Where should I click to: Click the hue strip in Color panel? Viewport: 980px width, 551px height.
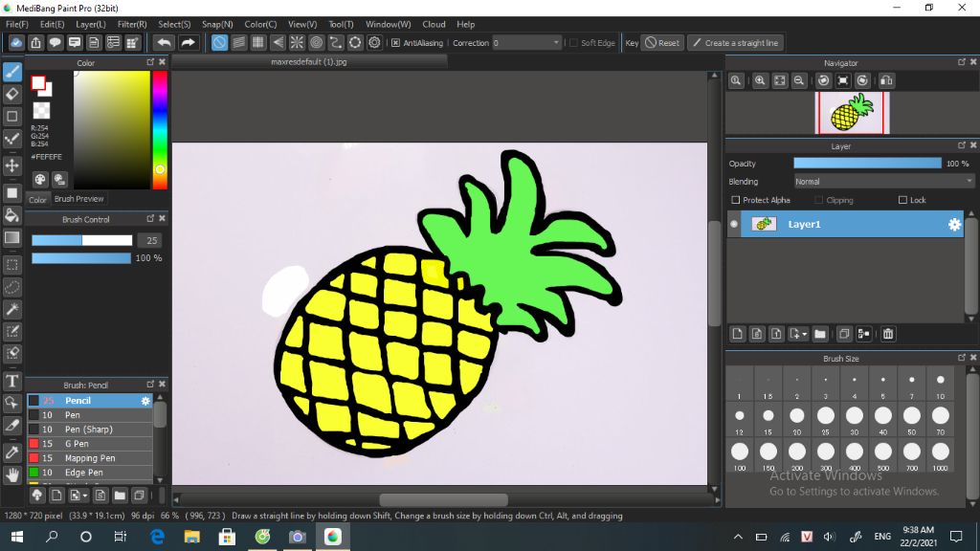click(160, 129)
